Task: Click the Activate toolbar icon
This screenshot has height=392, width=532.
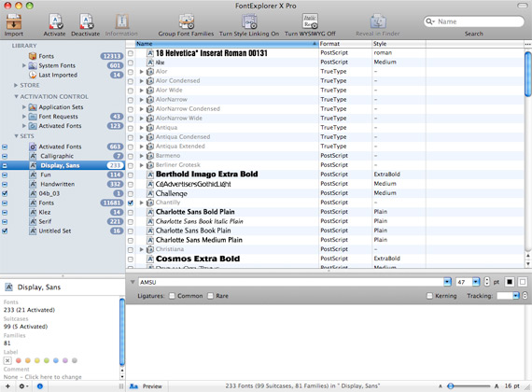Action: click(x=55, y=21)
